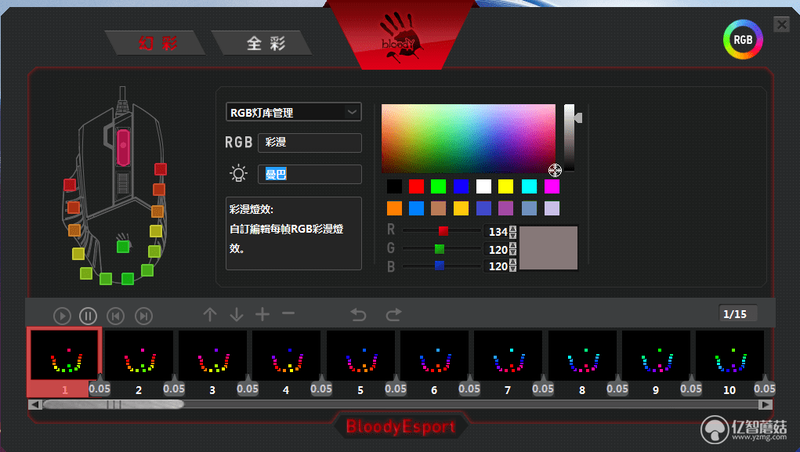Pick a color in the gradient spectrum
This screenshot has height=452, width=800.
pos(468,138)
